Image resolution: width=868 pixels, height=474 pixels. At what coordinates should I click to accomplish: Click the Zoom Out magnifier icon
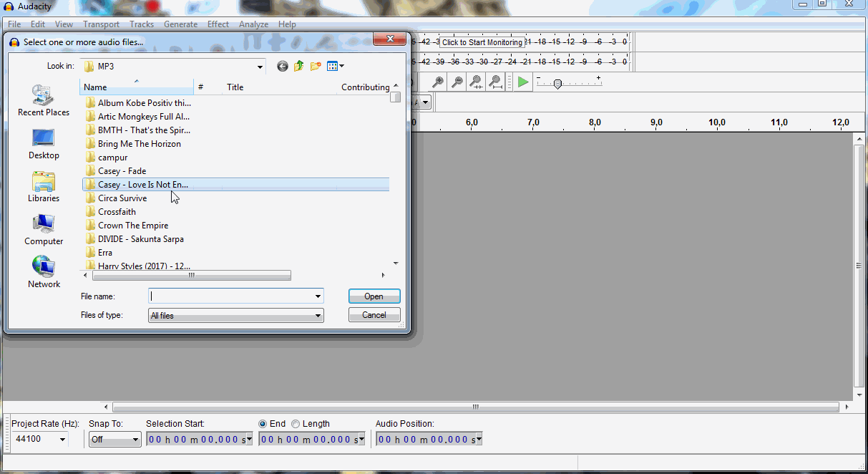point(457,82)
